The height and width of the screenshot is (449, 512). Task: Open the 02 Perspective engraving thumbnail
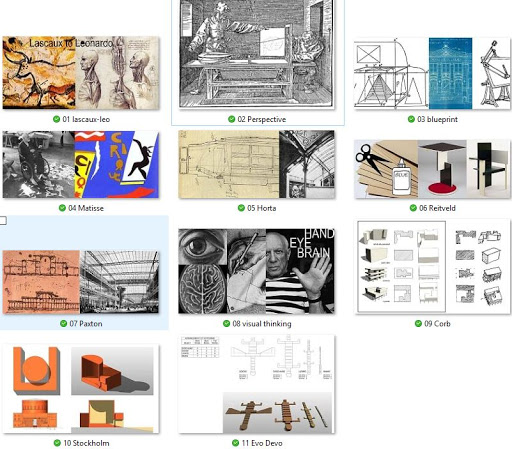(256, 54)
